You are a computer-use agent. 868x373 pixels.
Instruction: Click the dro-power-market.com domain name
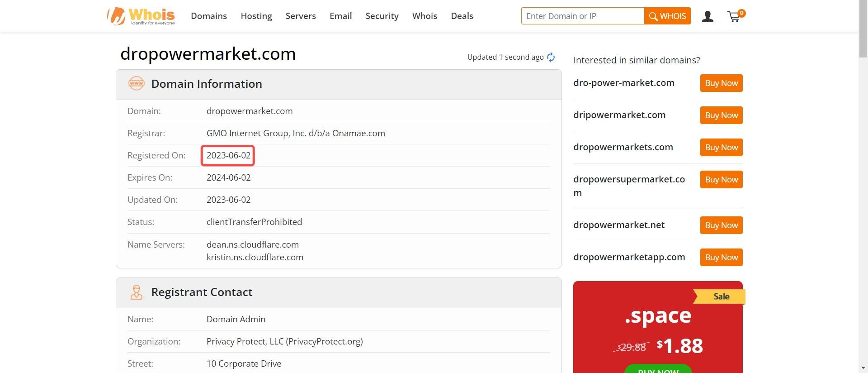[624, 83]
